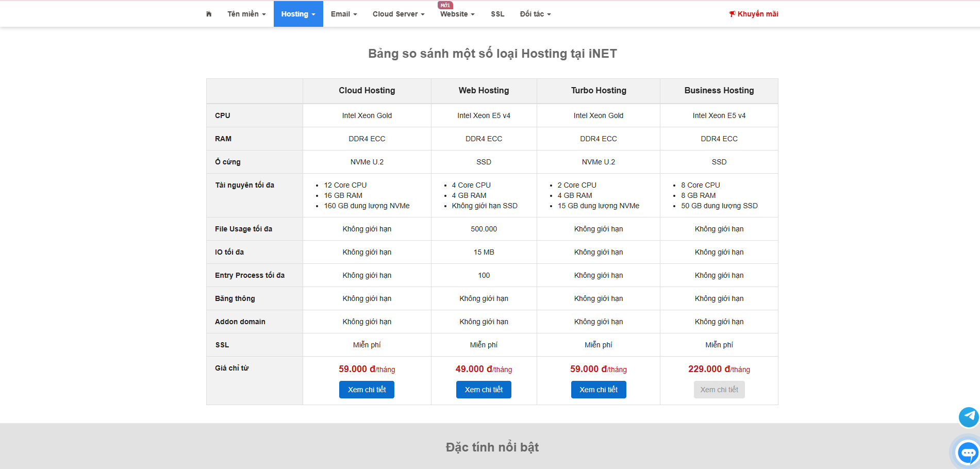The image size is (980, 469).
Task: Open the Telegram chat icon
Action: click(968, 416)
